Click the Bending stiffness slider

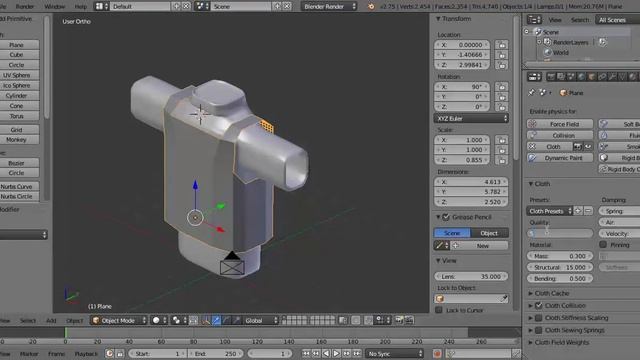point(560,278)
